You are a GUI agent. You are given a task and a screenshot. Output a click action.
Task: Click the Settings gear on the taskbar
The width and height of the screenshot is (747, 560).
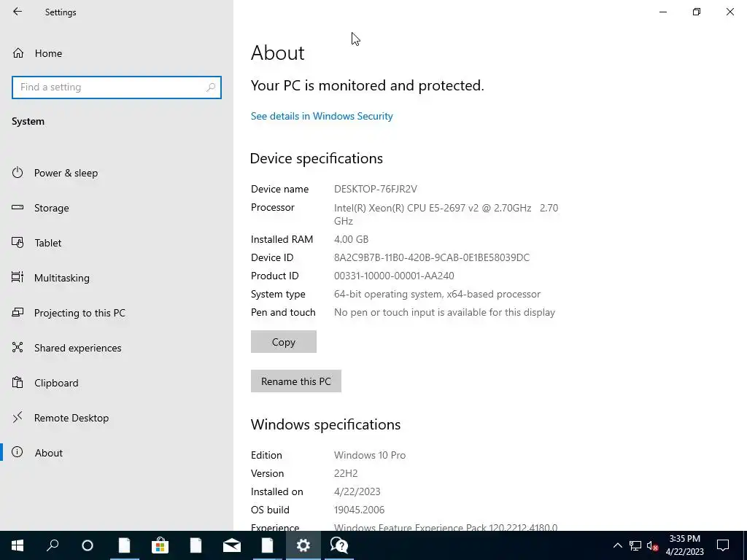[x=303, y=545]
